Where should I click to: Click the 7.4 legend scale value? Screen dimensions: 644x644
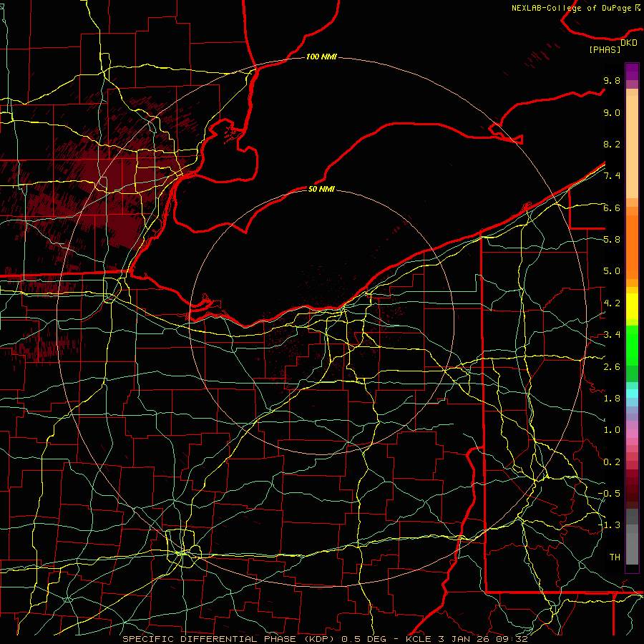tap(612, 176)
